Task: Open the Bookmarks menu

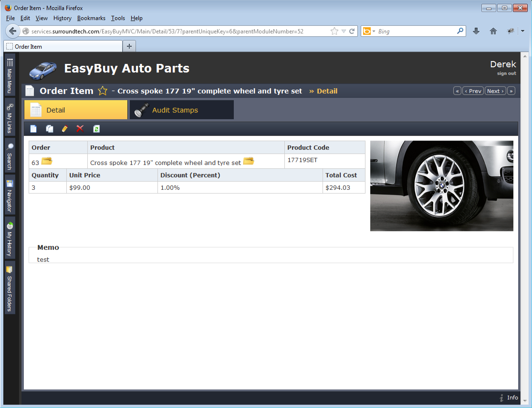Action: (x=91, y=18)
